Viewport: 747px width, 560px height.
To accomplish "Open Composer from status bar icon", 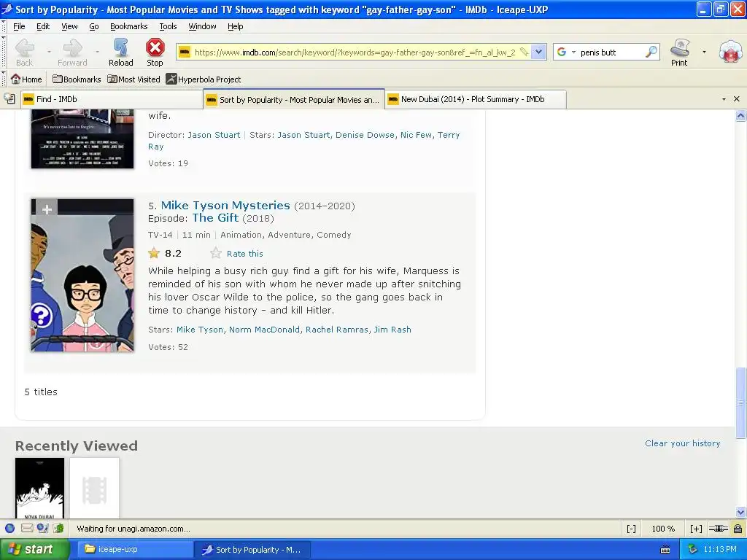I will 42,528.
